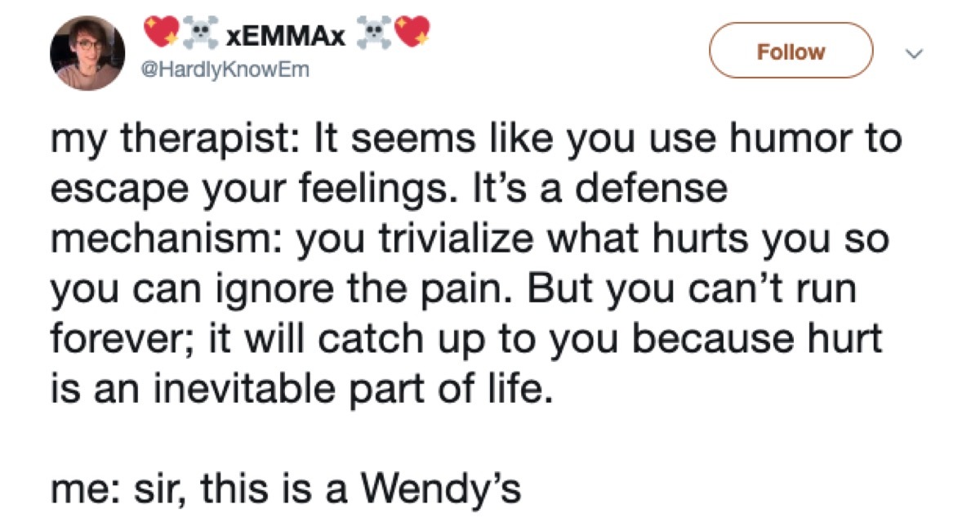Click the Follow button
The image size is (980, 531).
[x=791, y=51]
